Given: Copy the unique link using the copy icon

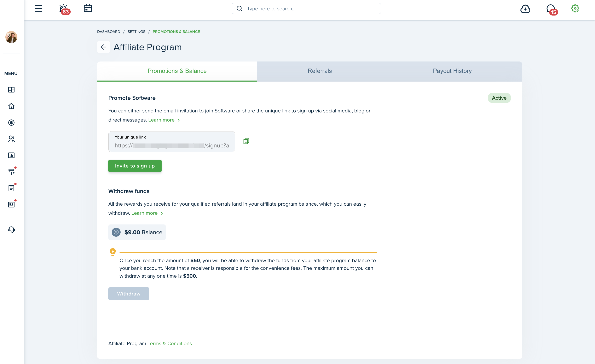Looking at the screenshot, I should pyautogui.click(x=246, y=141).
